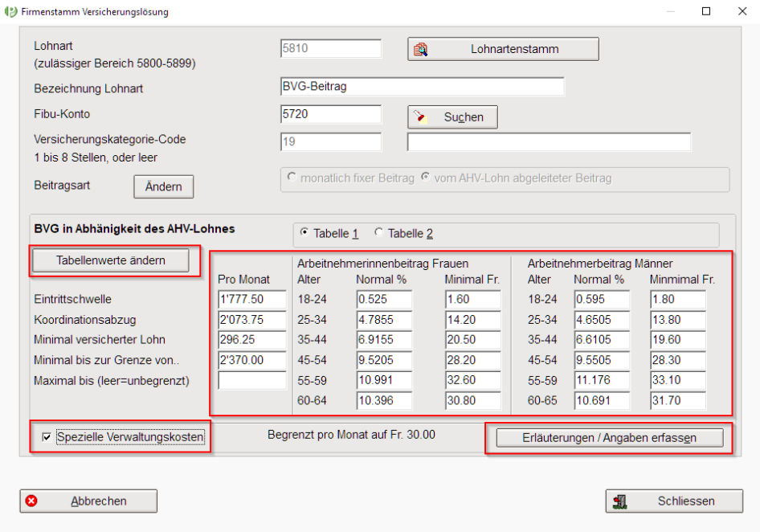
Task: Open Erläuterungen / Angaben erfassen
Action: pyautogui.click(x=609, y=438)
